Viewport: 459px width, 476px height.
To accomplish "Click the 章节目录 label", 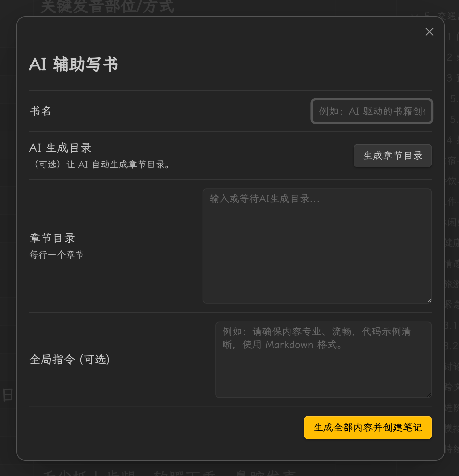I will [x=52, y=238].
